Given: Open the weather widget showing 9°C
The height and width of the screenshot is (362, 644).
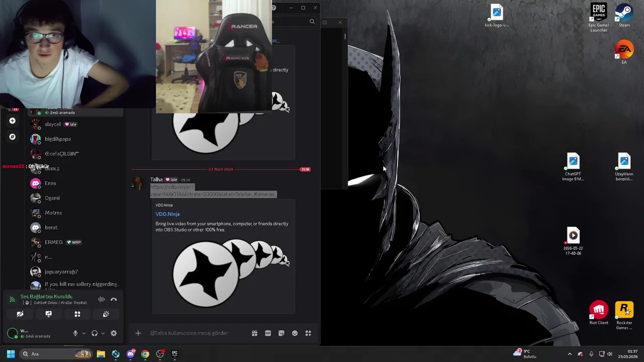Looking at the screenshot, I should click(525, 354).
